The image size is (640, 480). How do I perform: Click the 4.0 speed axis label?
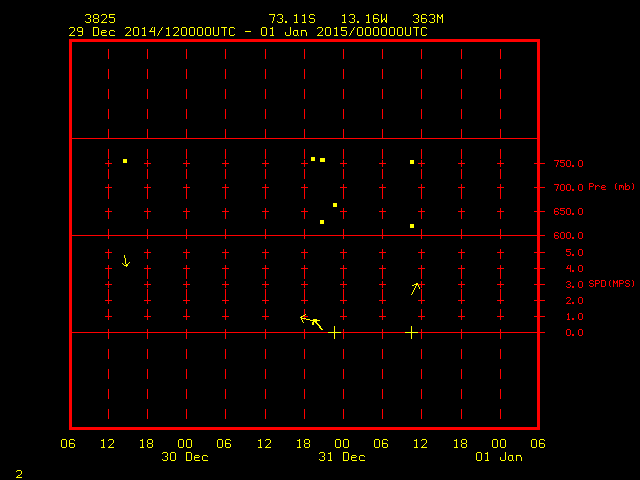574,269
